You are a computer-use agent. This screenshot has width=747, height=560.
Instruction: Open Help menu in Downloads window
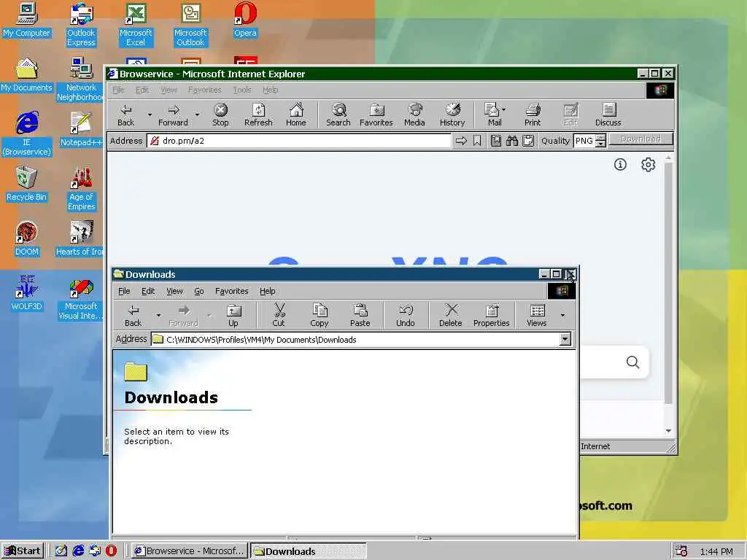click(267, 291)
